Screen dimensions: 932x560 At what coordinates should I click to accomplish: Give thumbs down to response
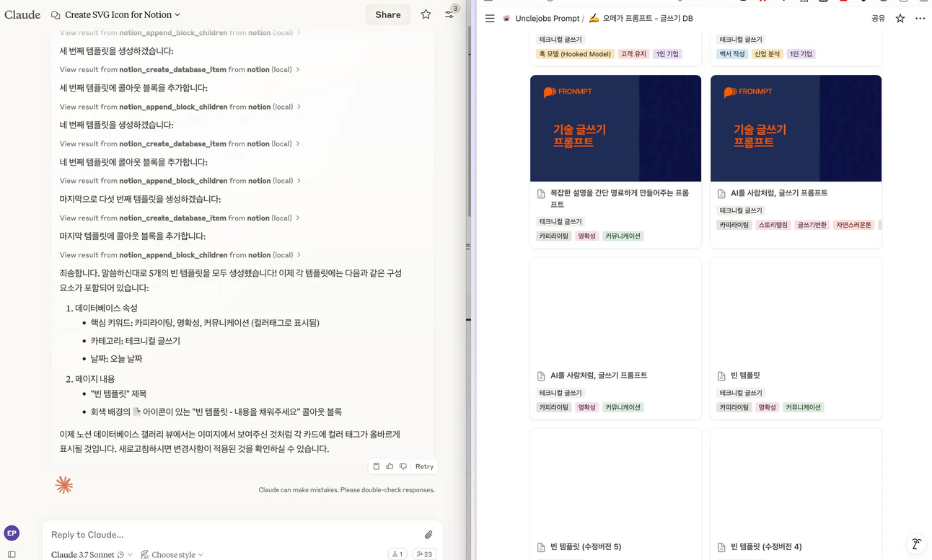click(x=403, y=466)
